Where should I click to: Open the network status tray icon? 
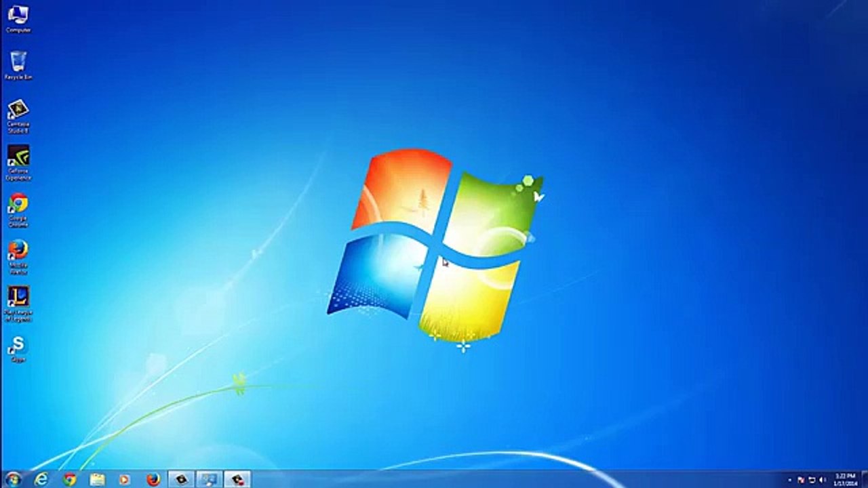pos(812,480)
